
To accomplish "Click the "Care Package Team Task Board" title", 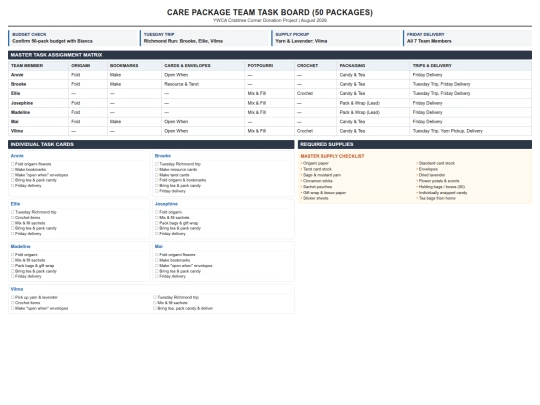I will click(x=270, y=12).
